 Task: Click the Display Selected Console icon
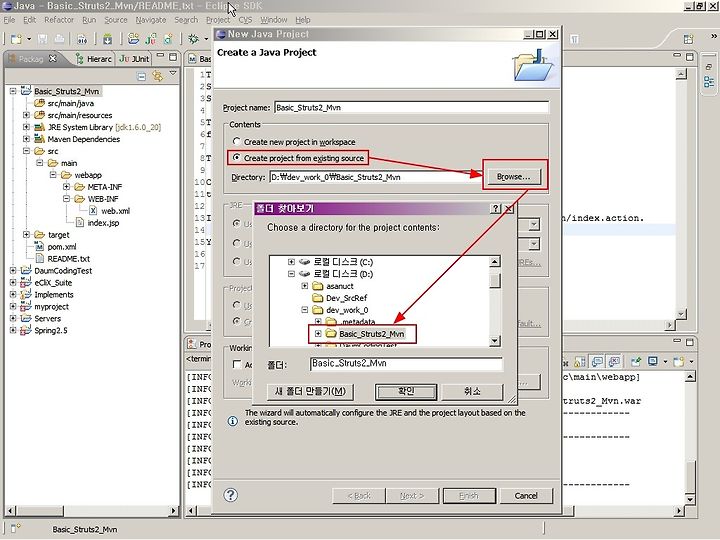(x=652, y=362)
